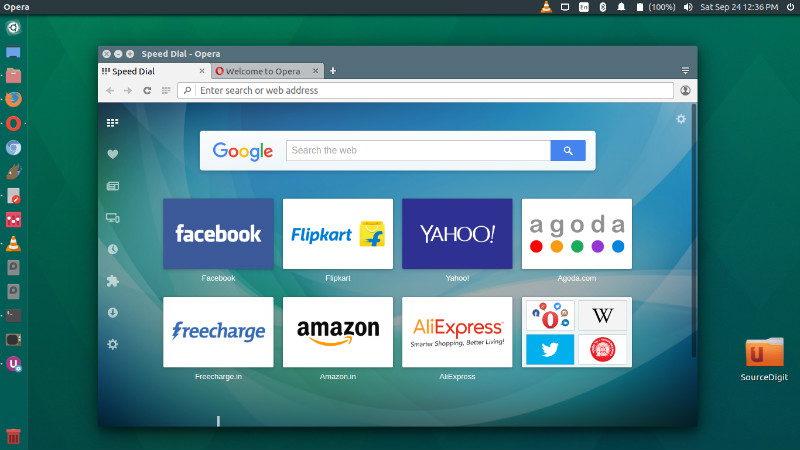The image size is (800, 450).
Task: Open the personal news sidebar icon
Action: pos(113,186)
